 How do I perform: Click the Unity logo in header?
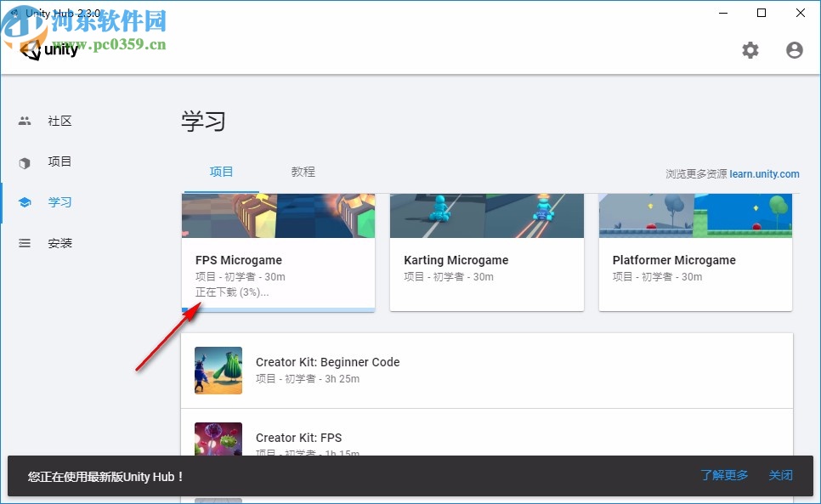click(x=49, y=49)
